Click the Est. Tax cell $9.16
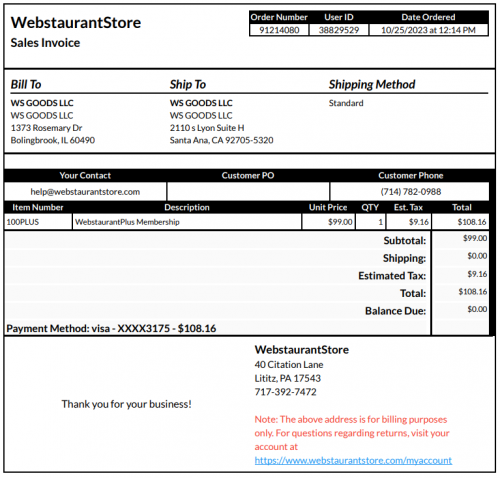The image size is (500, 478). coord(409,222)
